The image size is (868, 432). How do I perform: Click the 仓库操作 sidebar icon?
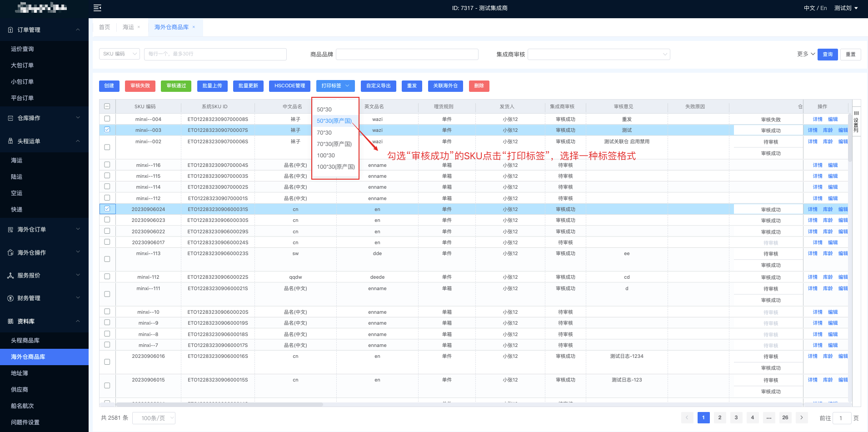(x=10, y=118)
